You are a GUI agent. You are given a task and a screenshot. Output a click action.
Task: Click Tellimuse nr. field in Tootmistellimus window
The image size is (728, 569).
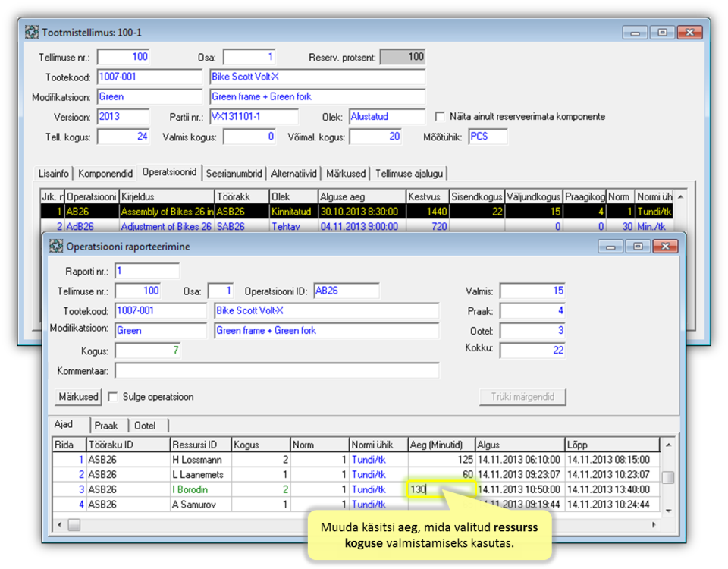[x=123, y=57]
